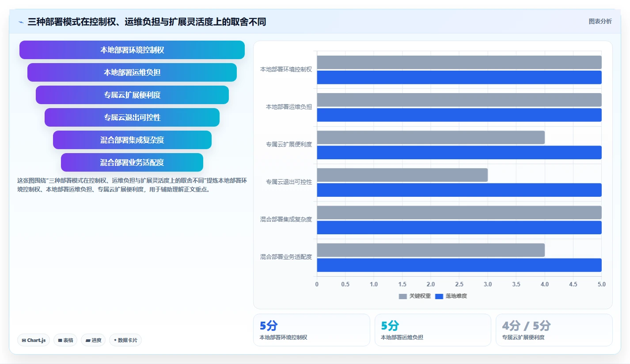The width and height of the screenshot is (630, 364).
Task: Toggle the 关键权重 legend gray swatch
Action: [x=403, y=296]
